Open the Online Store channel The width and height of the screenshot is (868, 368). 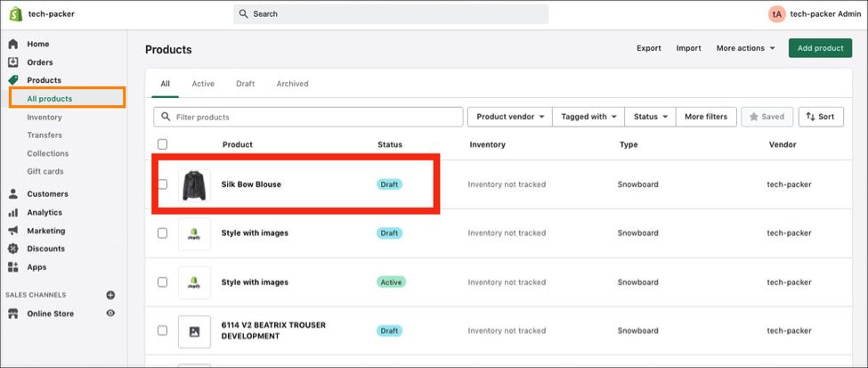(51, 314)
